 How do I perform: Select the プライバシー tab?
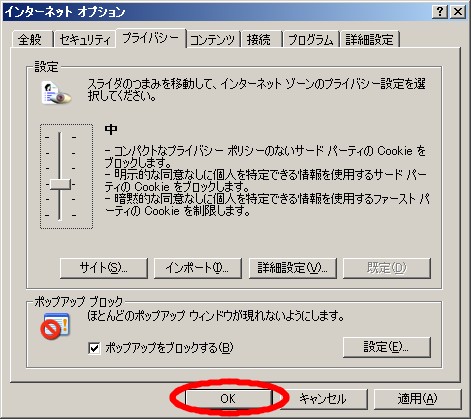[151, 38]
